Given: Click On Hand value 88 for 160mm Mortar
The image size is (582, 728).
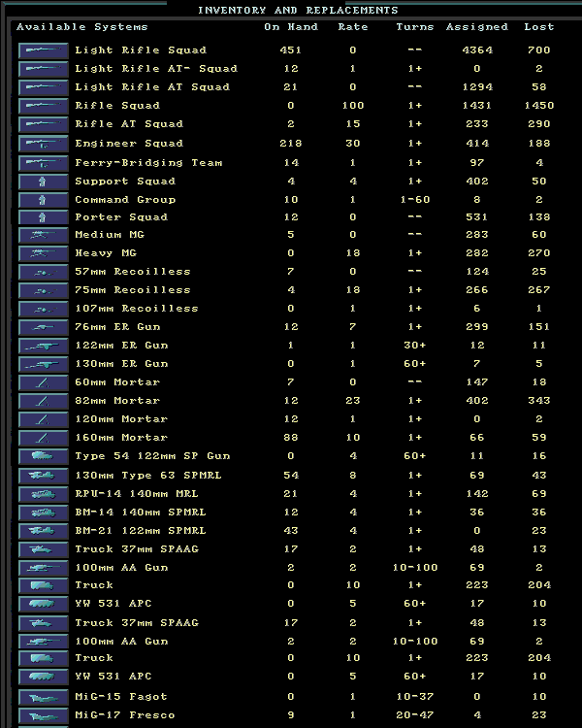Looking at the screenshot, I should 291,438.
